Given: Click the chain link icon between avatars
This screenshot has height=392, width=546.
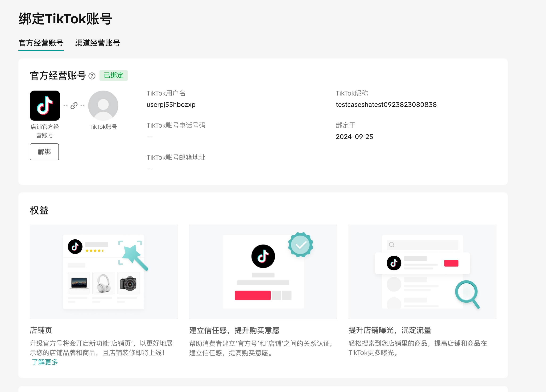Looking at the screenshot, I should coord(74,105).
